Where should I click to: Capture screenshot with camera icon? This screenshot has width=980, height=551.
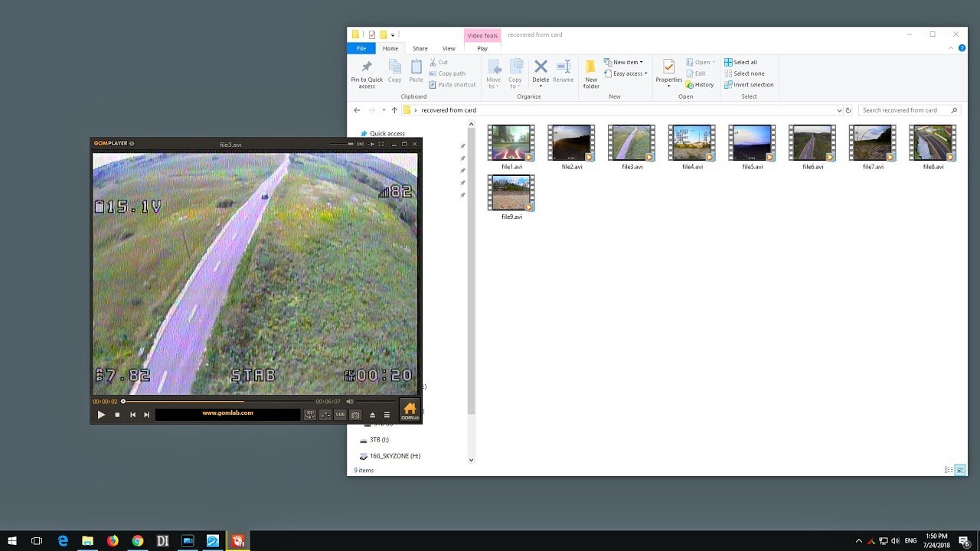click(x=355, y=415)
